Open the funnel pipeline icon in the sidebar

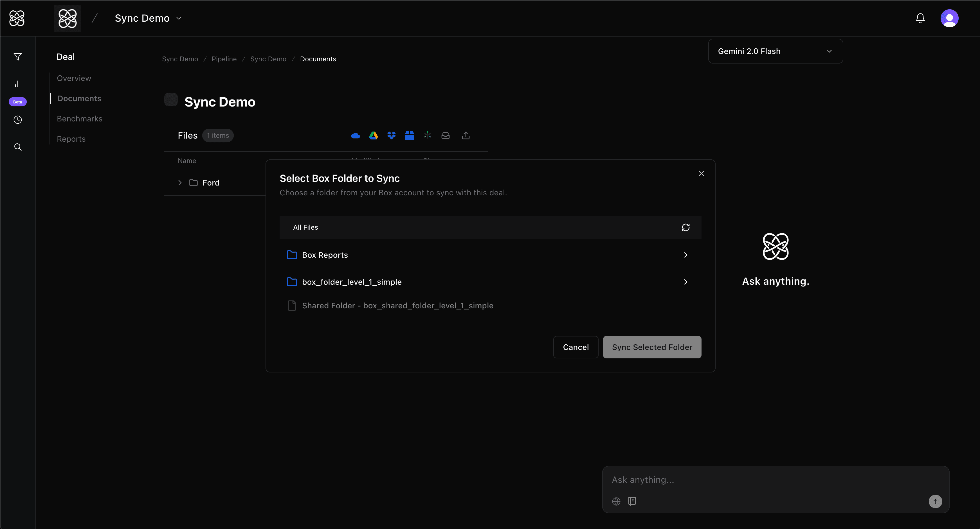tap(17, 57)
